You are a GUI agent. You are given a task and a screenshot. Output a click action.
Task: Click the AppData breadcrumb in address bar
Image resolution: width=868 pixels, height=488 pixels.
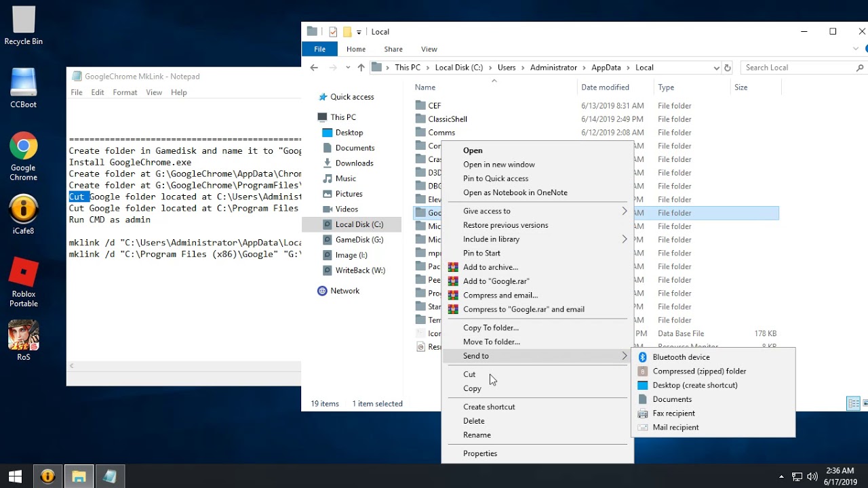[x=606, y=68]
